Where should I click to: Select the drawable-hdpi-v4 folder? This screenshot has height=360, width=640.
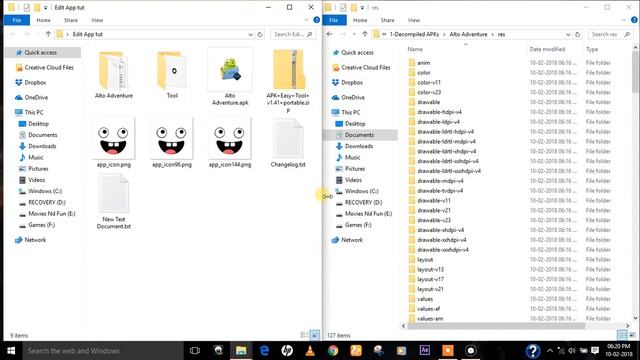coord(439,112)
